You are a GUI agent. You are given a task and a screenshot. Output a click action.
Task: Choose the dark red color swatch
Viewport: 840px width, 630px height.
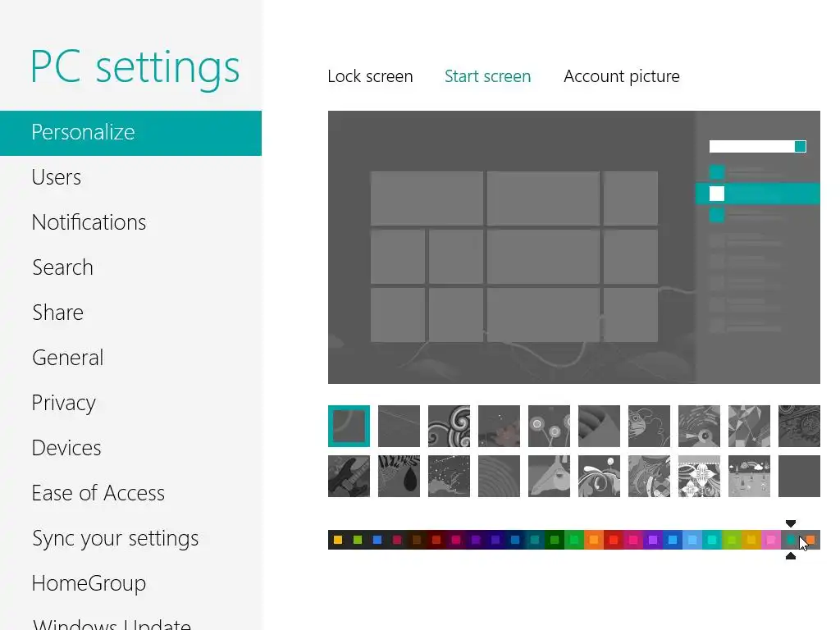pos(436,540)
